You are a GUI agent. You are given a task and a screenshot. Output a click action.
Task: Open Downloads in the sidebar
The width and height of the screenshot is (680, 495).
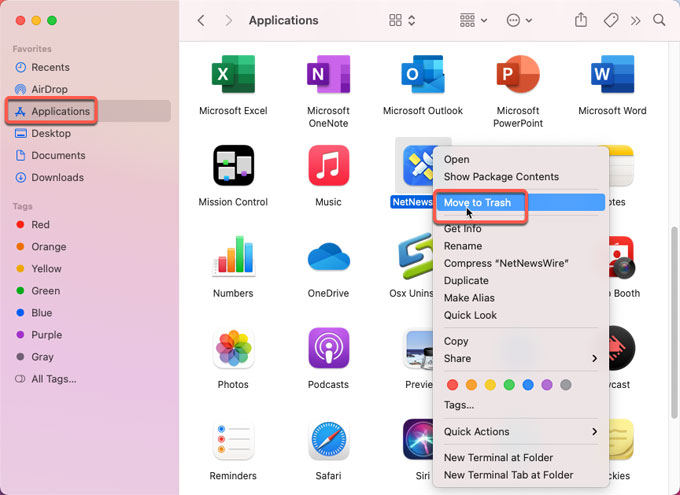pos(57,178)
